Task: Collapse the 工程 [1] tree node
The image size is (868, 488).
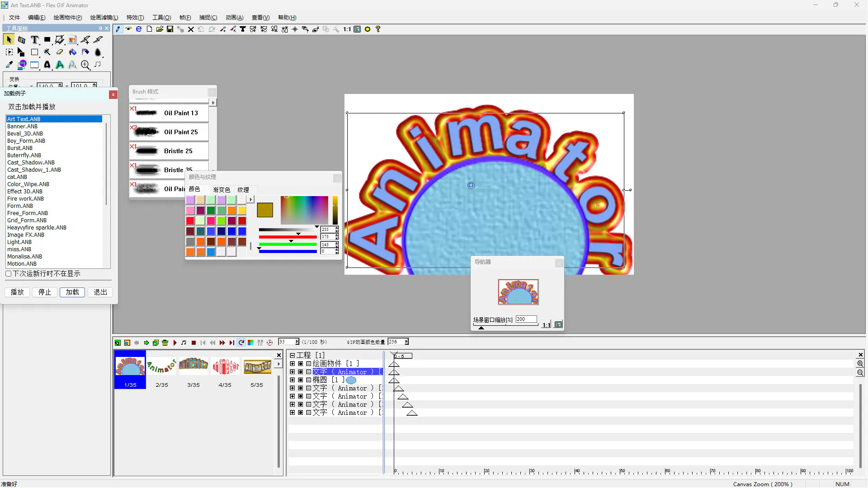Action: (292, 356)
